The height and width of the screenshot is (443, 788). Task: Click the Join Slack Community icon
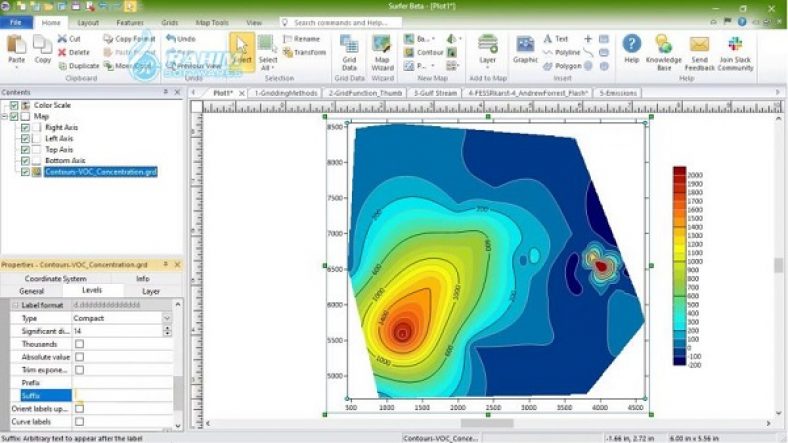pyautogui.click(x=735, y=44)
